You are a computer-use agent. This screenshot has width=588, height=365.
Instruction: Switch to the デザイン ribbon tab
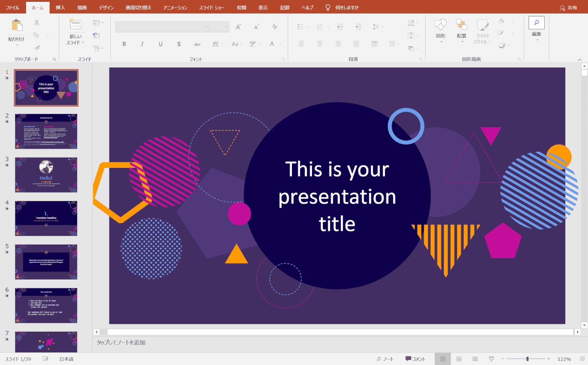[106, 8]
